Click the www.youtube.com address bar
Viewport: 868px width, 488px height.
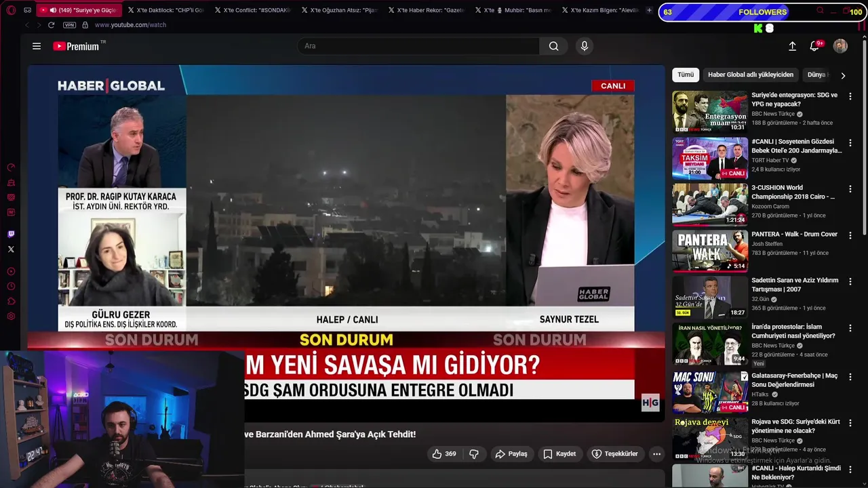[130, 25]
